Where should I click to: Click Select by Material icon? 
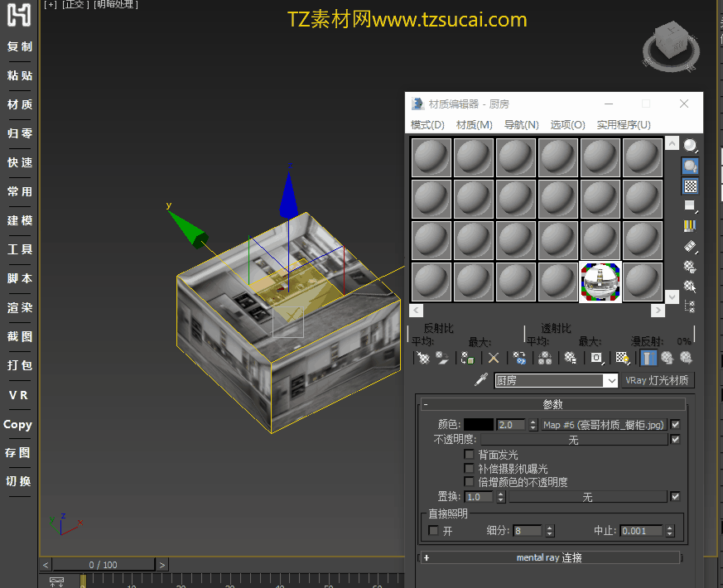coord(690,287)
